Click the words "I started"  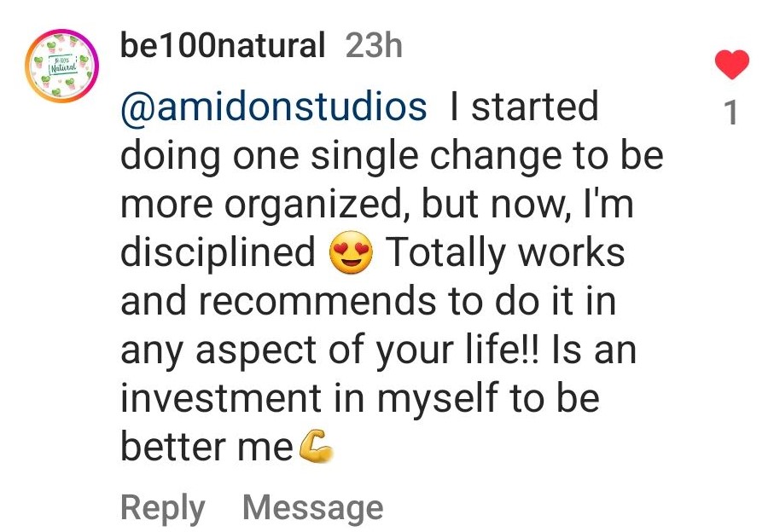[x=524, y=107]
